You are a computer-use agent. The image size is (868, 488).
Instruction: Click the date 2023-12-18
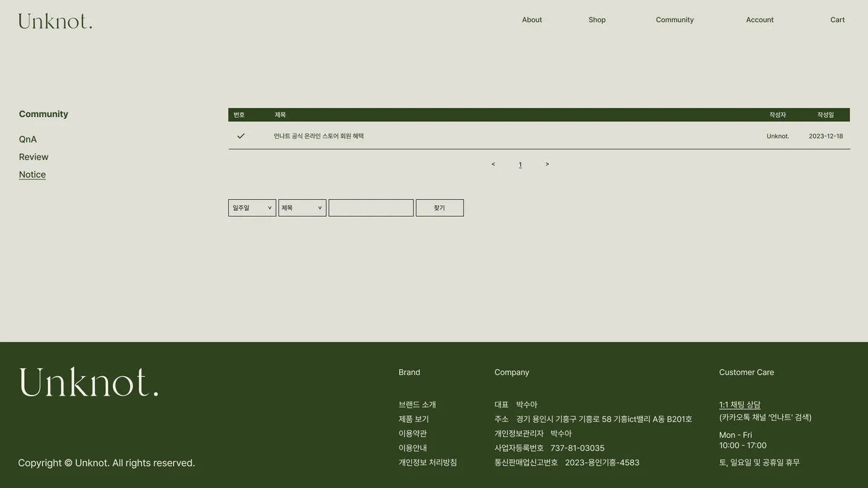click(826, 136)
